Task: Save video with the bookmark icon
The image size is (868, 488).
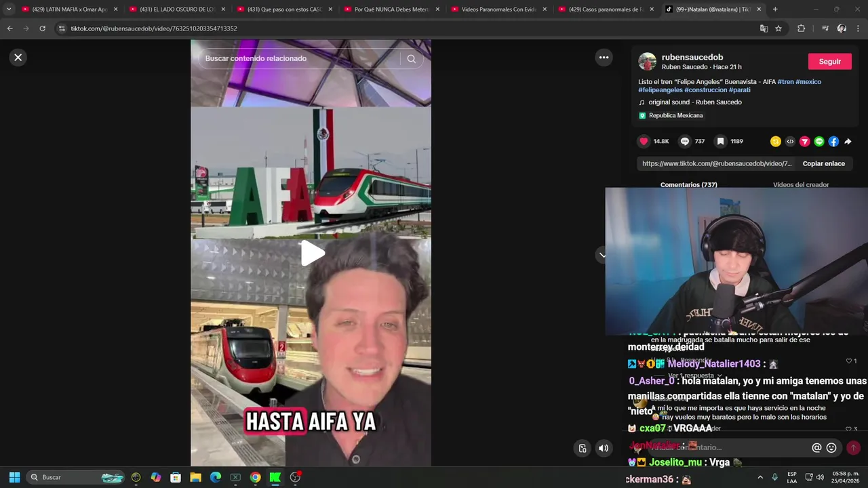Action: tap(720, 141)
